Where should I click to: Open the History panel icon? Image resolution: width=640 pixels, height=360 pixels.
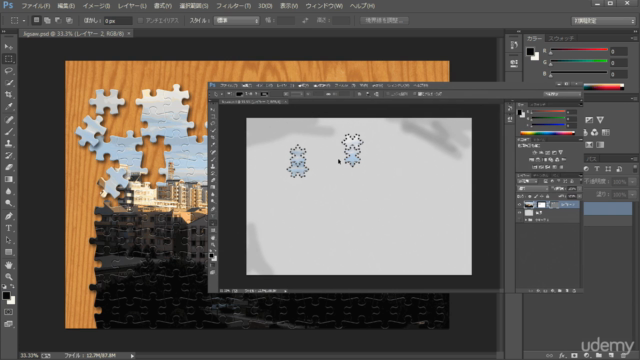coord(514,45)
